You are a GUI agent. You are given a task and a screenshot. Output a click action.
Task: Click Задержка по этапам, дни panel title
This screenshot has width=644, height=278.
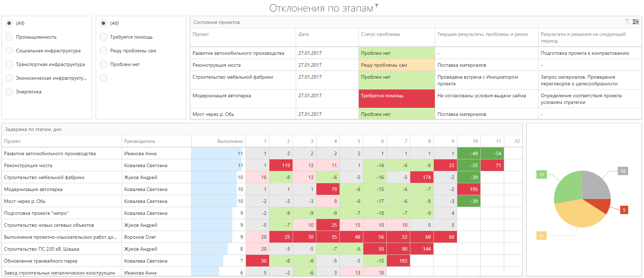(x=33, y=129)
